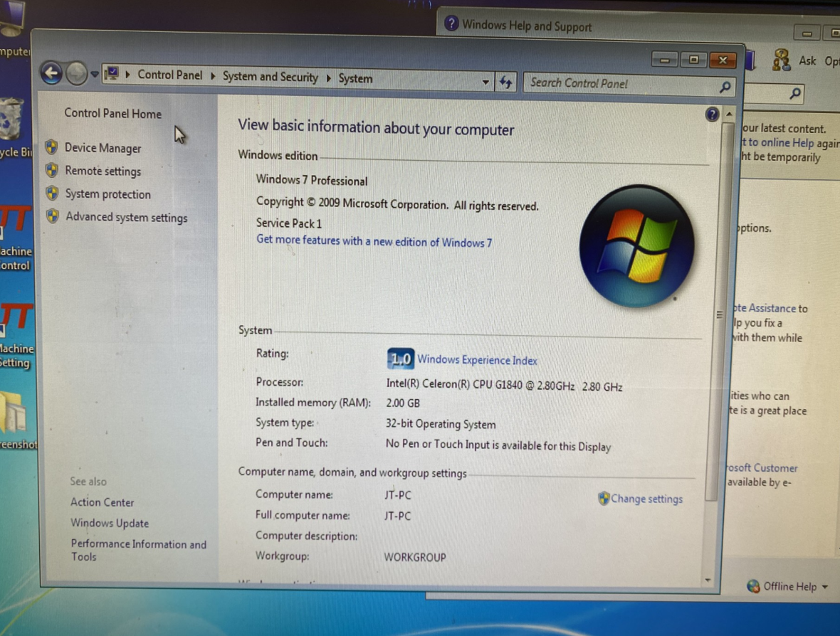Open the recent pages dropdown beside the forward arrow
Screen dimensions: 840x636
point(94,75)
